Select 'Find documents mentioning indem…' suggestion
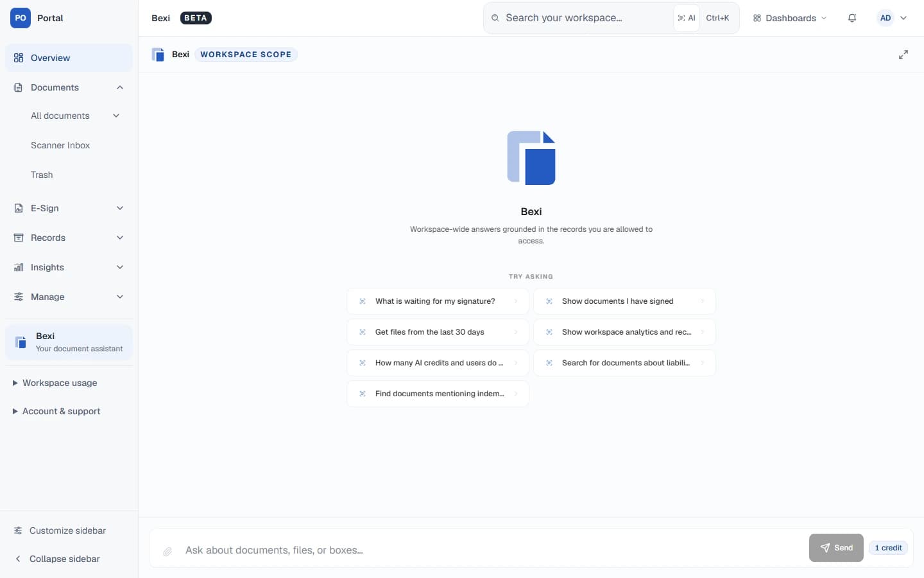The width and height of the screenshot is (924, 578). [x=438, y=394]
